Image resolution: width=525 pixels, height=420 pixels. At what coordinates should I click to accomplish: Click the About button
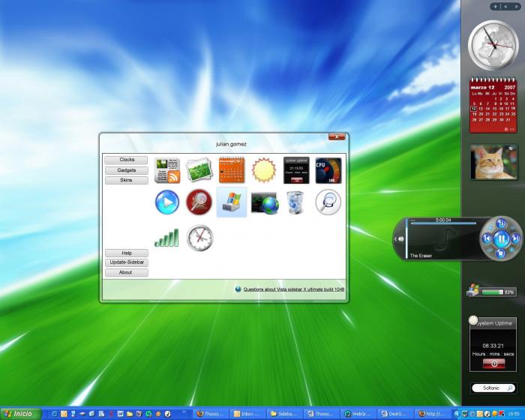[126, 273]
